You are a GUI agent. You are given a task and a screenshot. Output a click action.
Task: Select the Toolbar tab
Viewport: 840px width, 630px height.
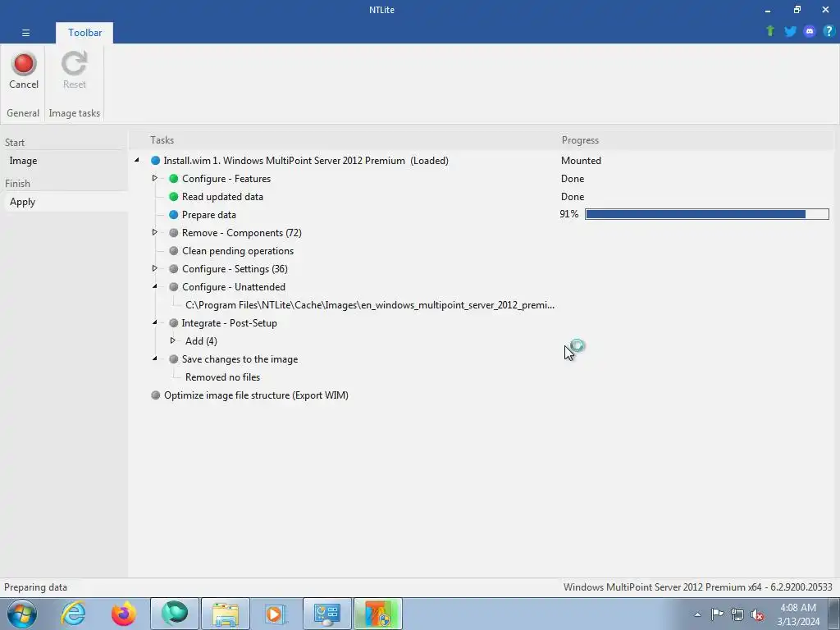(84, 33)
